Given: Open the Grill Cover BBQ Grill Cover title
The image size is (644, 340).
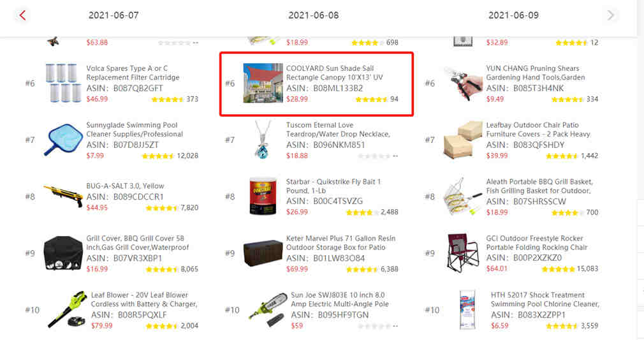Looking at the screenshot, I should 138,243.
